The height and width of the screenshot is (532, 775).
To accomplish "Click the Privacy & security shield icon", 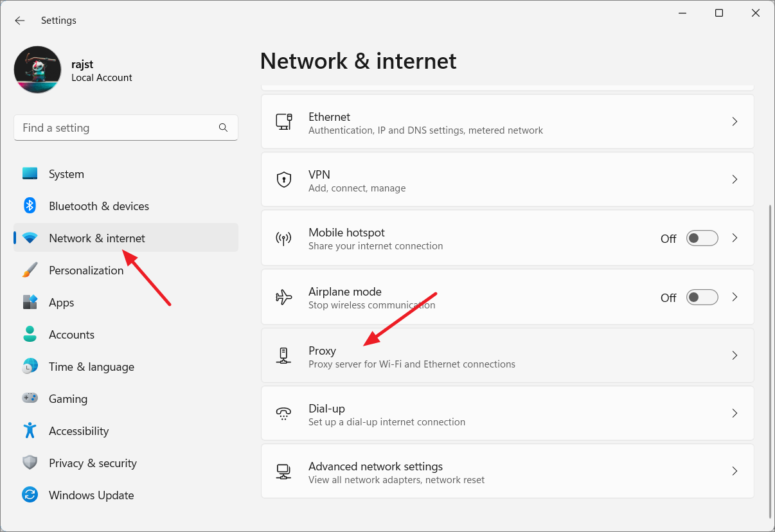I will pos(30,463).
